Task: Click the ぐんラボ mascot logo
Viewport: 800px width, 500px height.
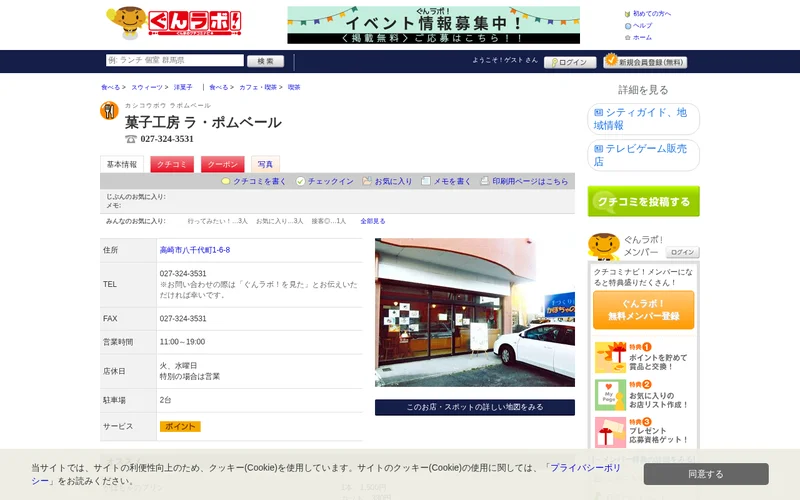Action: pos(173,23)
